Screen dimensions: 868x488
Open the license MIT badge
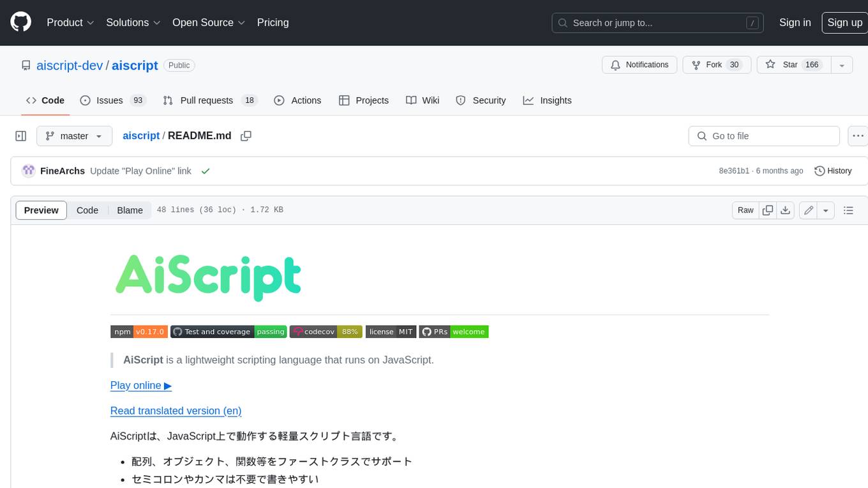pos(391,332)
